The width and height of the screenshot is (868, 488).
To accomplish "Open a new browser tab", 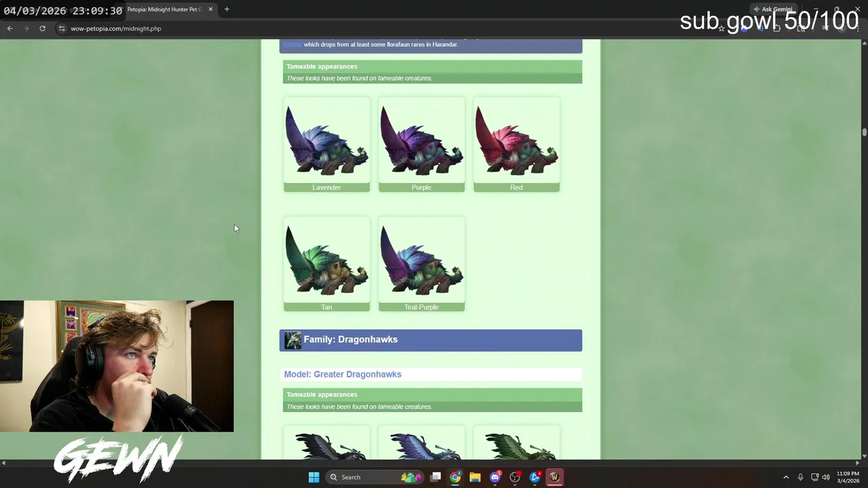I will [x=226, y=9].
